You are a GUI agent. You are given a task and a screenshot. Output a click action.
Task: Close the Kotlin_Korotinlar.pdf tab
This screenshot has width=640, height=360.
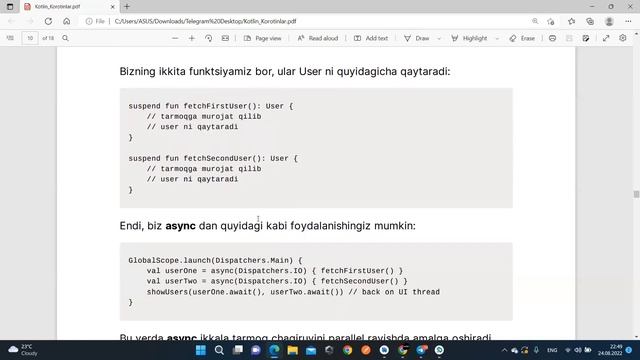[x=113, y=7]
